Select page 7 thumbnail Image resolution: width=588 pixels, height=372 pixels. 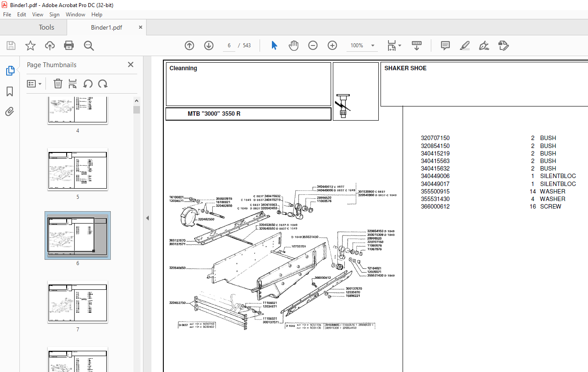coord(78,301)
